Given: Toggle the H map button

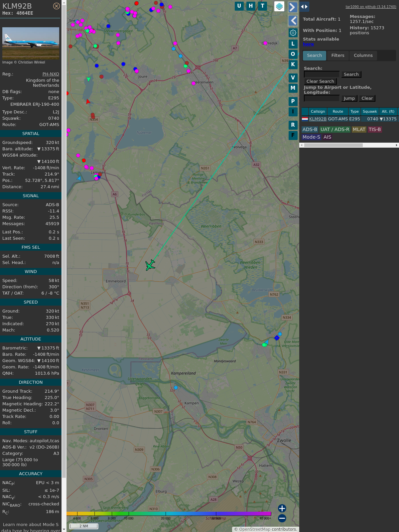Looking at the screenshot, I should point(251,6).
